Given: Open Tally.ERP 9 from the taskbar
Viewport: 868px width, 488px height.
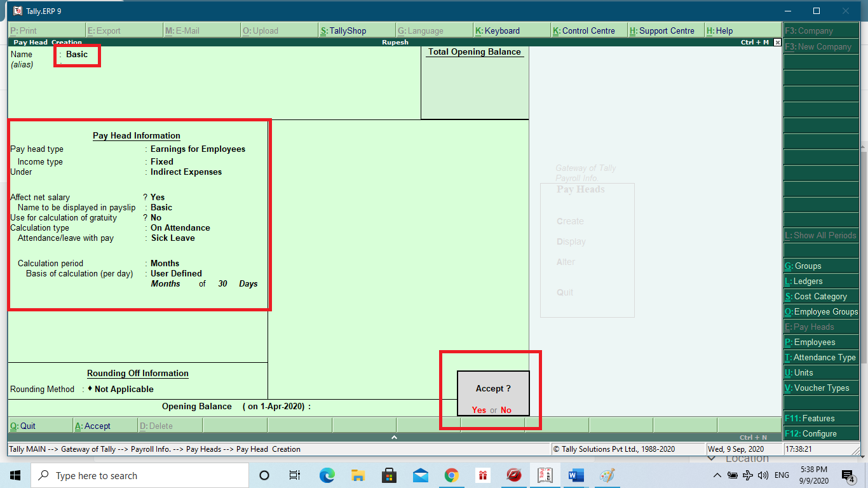Looking at the screenshot, I should tap(544, 475).
